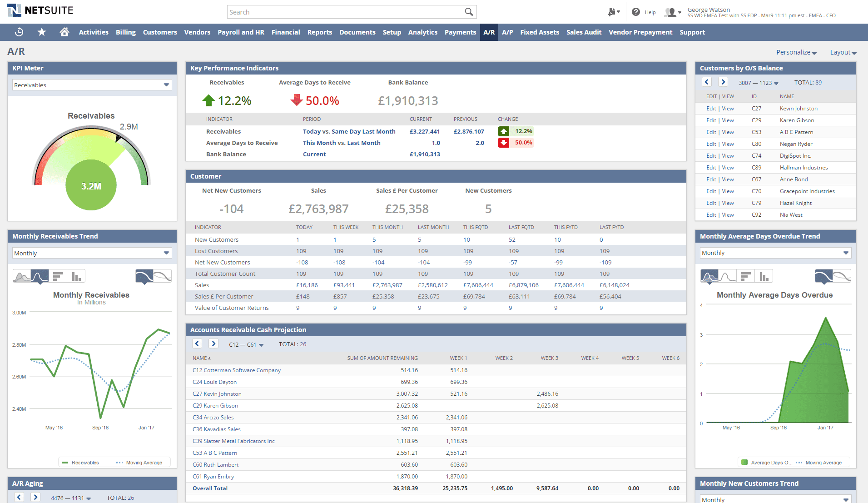Screen dimensions: 868x503
Task: Select horizontal bar chart in Days Overdue Trend
Action: click(x=746, y=276)
